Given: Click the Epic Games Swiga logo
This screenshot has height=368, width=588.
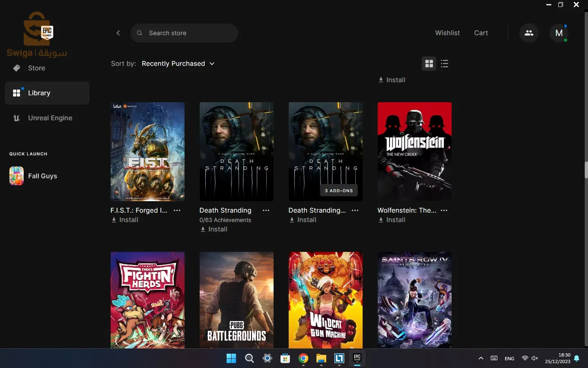Looking at the screenshot, I should (x=37, y=35).
